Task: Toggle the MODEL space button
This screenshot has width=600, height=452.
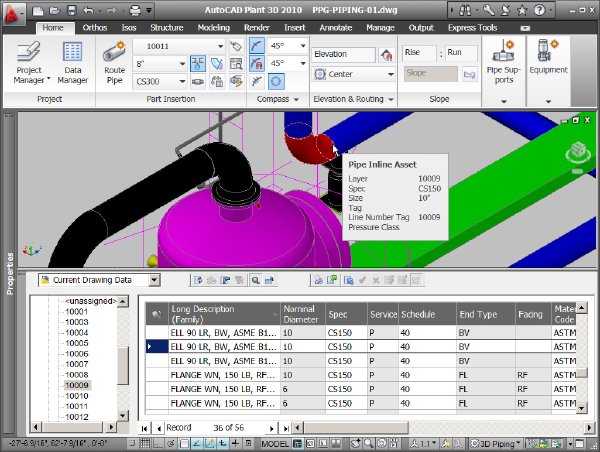Action: click(274, 444)
